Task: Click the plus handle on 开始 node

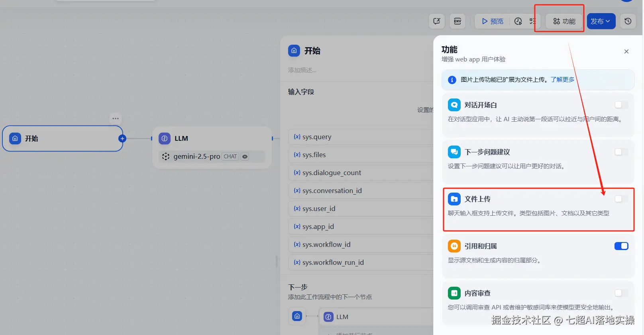Action: tap(122, 138)
